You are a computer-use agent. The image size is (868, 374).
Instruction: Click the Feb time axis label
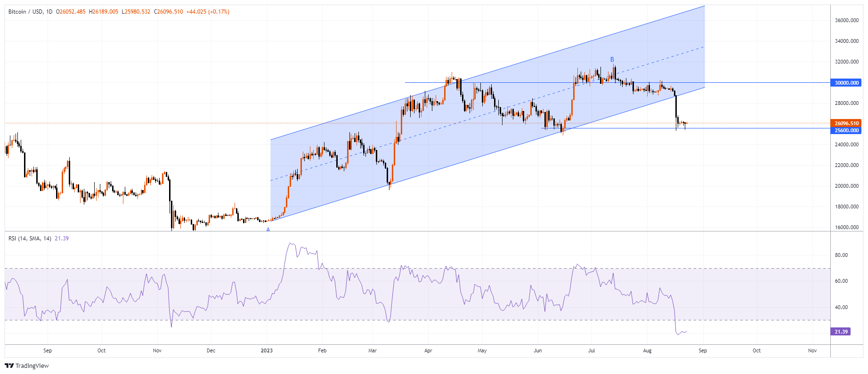(322, 350)
